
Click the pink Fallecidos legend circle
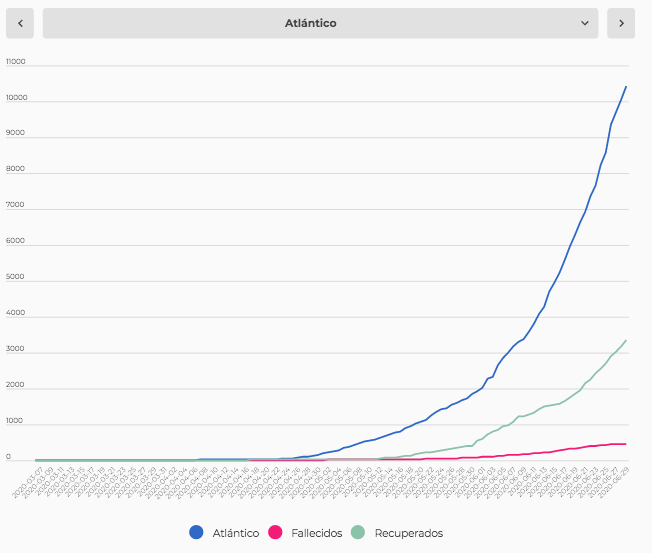[276, 533]
